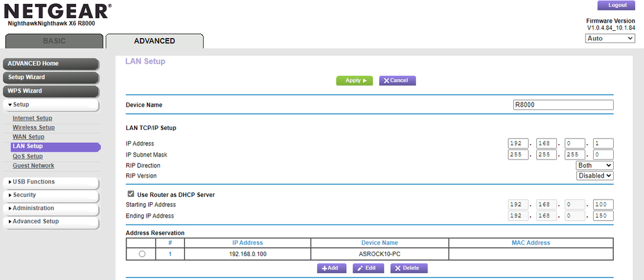Switch to the BASIC tab
644x280 pixels.
point(54,41)
